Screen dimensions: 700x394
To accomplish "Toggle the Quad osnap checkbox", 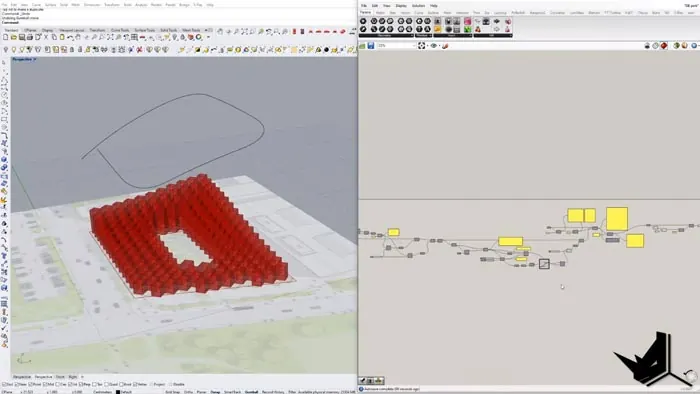I will pyautogui.click(x=107, y=384).
